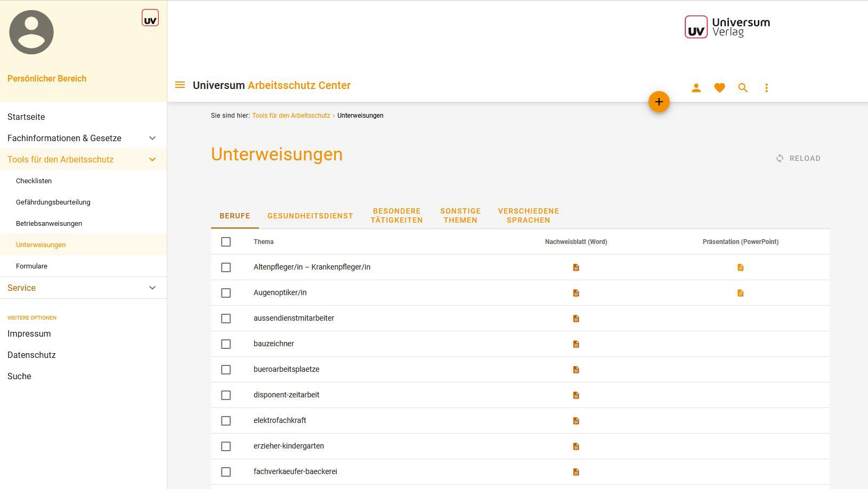Check the aussendienstmitarbeiter row checkbox
The height and width of the screenshot is (489, 868).
click(x=226, y=319)
